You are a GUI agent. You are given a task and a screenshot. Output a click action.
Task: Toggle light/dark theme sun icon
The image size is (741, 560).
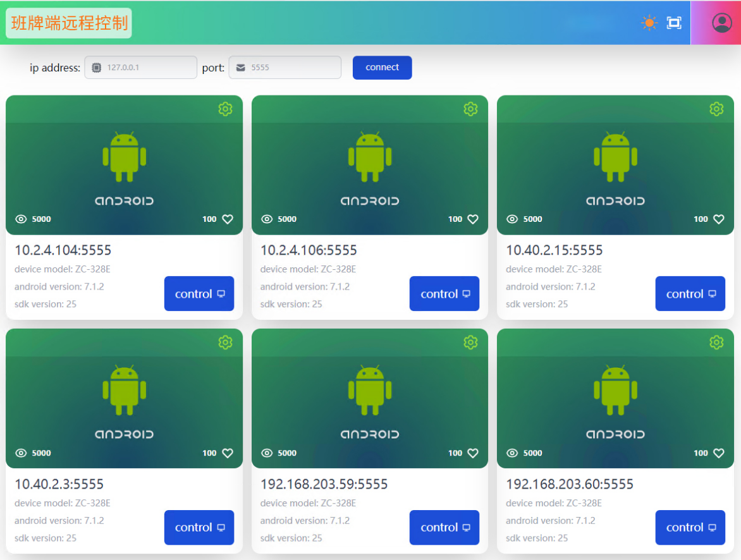coord(649,23)
